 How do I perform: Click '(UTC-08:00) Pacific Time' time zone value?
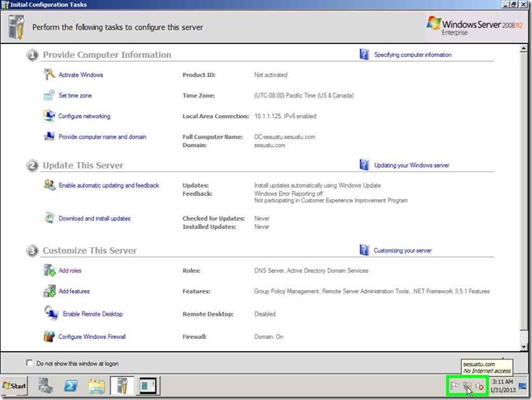304,95
